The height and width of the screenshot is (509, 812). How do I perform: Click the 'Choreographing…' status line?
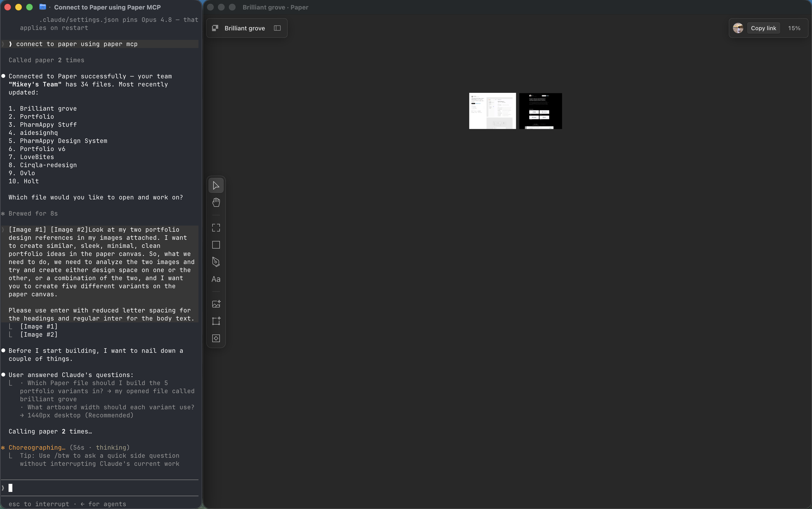69,448
